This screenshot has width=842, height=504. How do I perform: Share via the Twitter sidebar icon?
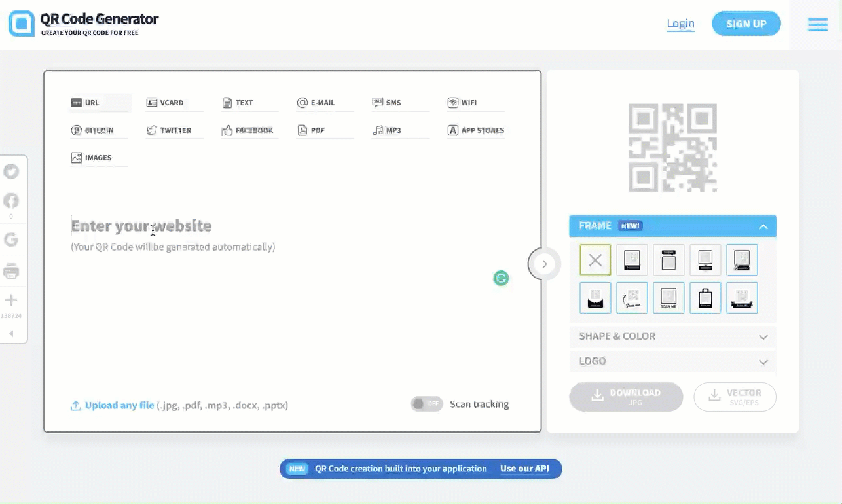[x=11, y=171]
